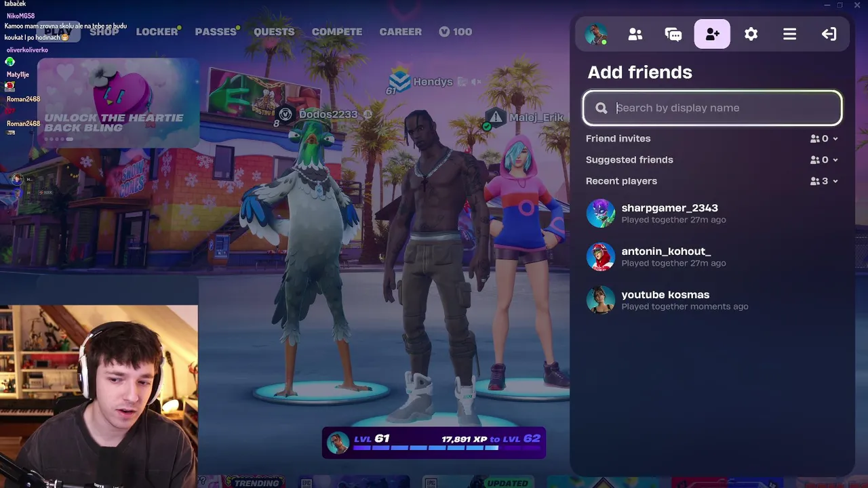The width and height of the screenshot is (868, 488).
Task: Click the level bar player avatar
Action: [337, 443]
